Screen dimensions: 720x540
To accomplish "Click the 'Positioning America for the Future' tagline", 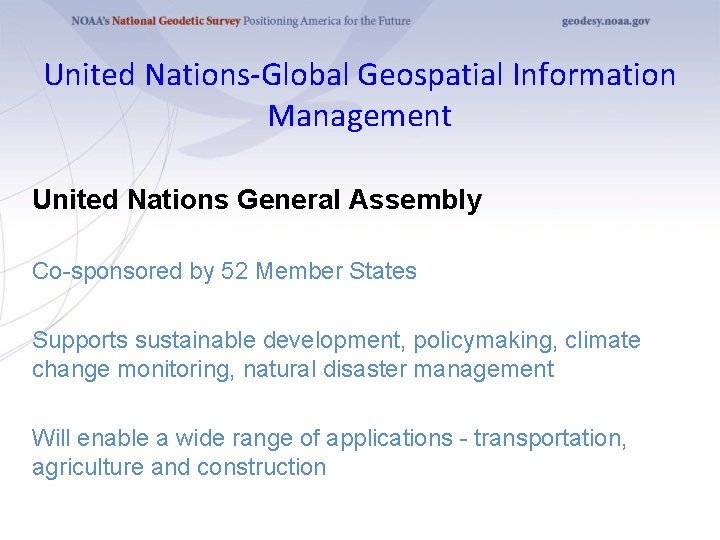I will coord(326,21).
